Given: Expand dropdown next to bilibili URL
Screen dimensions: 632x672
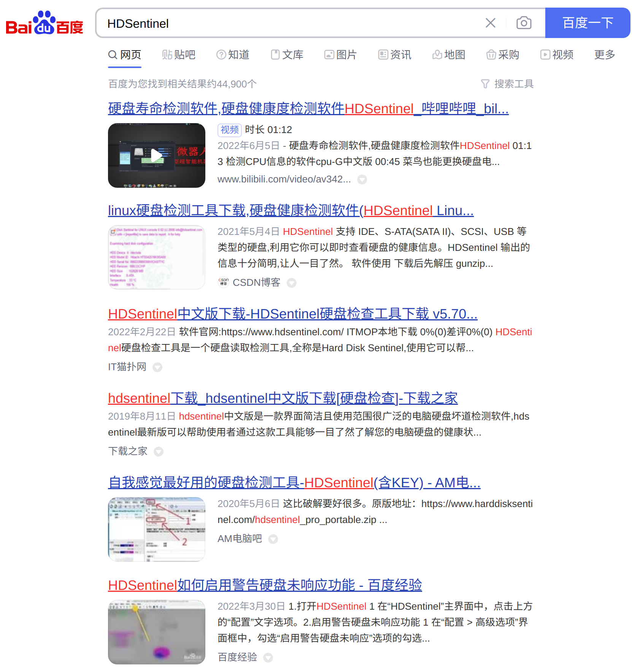Looking at the screenshot, I should [x=362, y=179].
